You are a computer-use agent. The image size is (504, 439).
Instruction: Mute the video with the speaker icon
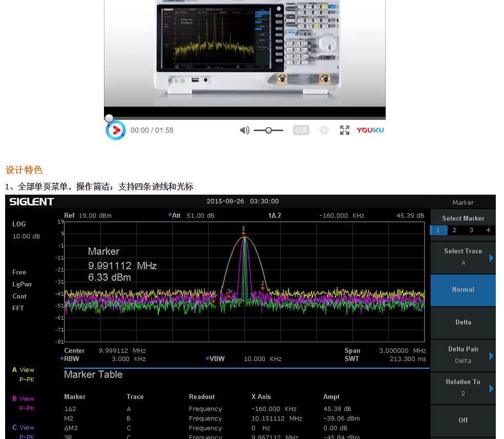tap(244, 130)
